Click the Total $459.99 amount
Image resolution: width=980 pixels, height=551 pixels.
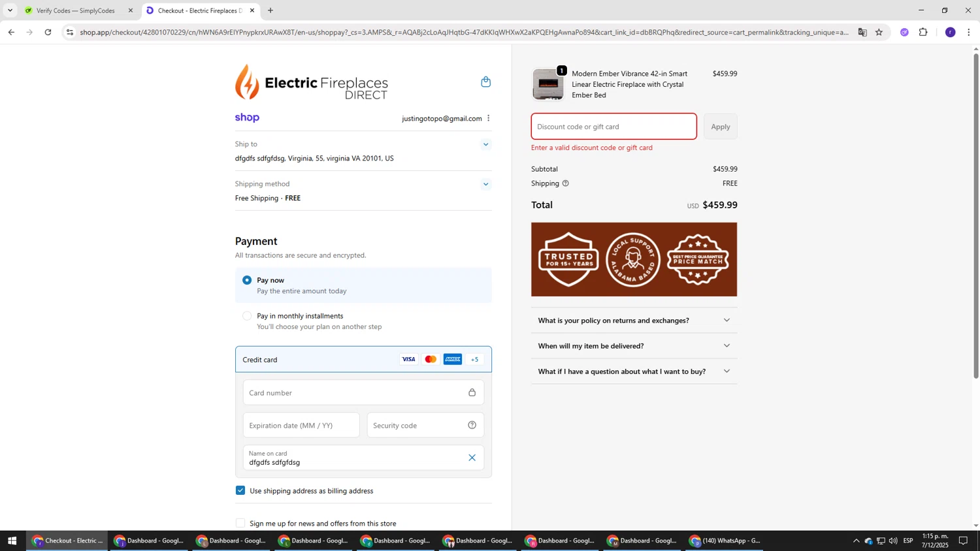719,205
